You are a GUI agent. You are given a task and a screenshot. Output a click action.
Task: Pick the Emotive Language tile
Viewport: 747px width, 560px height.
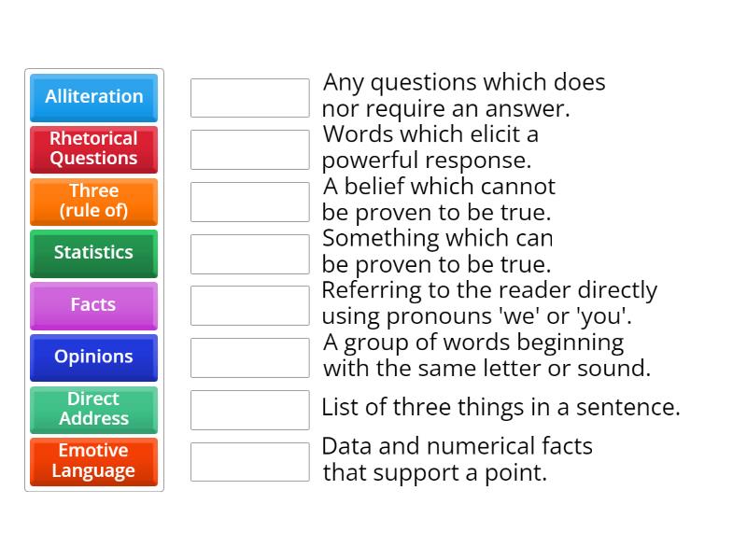point(93,461)
